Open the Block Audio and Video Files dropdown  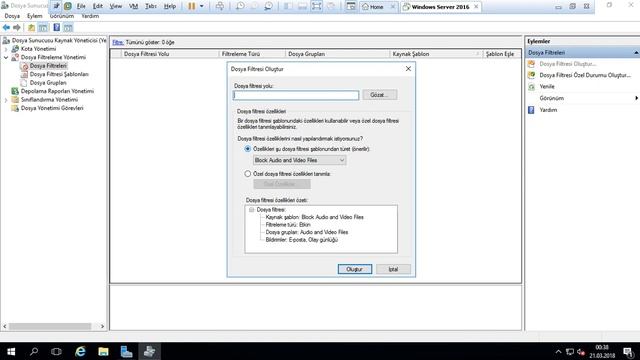(x=300, y=160)
